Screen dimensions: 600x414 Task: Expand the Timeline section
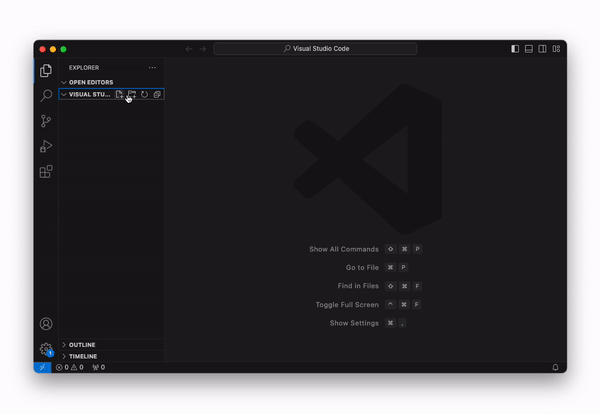[x=111, y=356]
